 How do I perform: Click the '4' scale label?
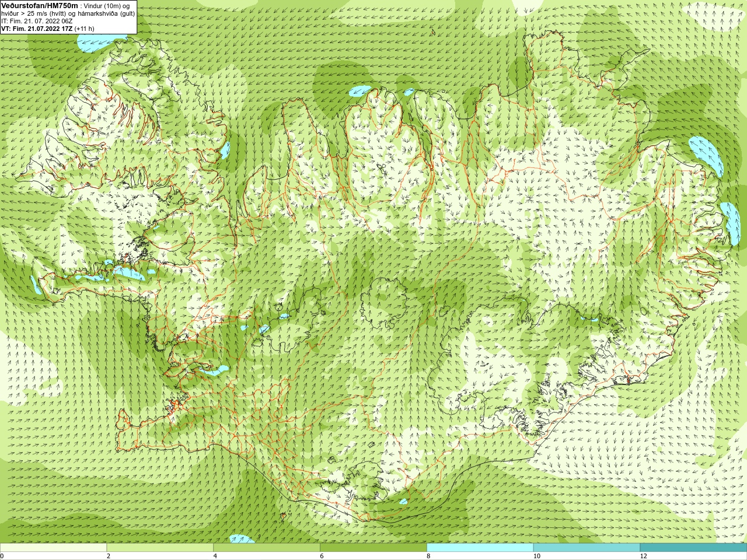click(x=215, y=556)
